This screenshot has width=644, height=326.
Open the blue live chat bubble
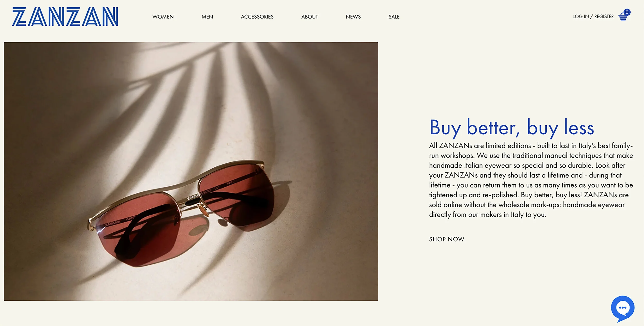[x=623, y=308]
